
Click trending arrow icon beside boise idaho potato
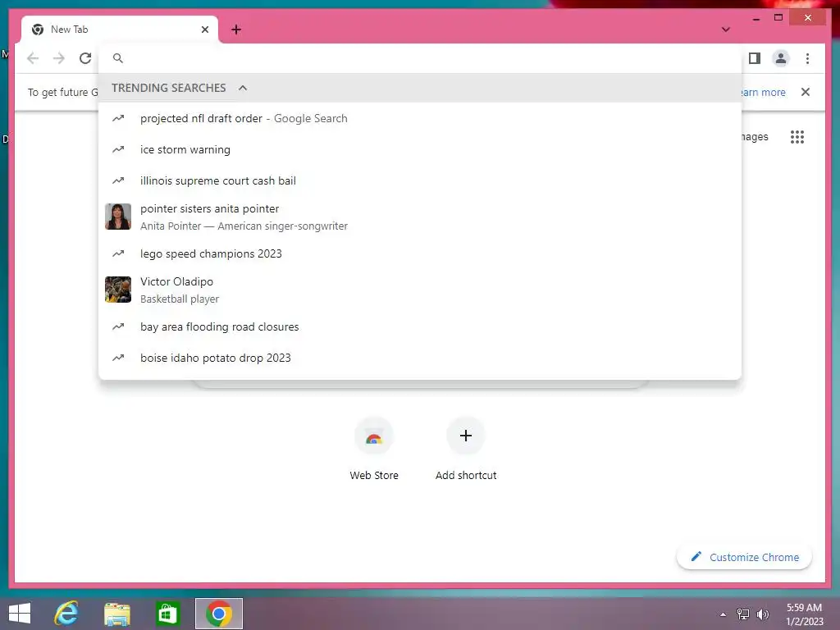tap(118, 358)
